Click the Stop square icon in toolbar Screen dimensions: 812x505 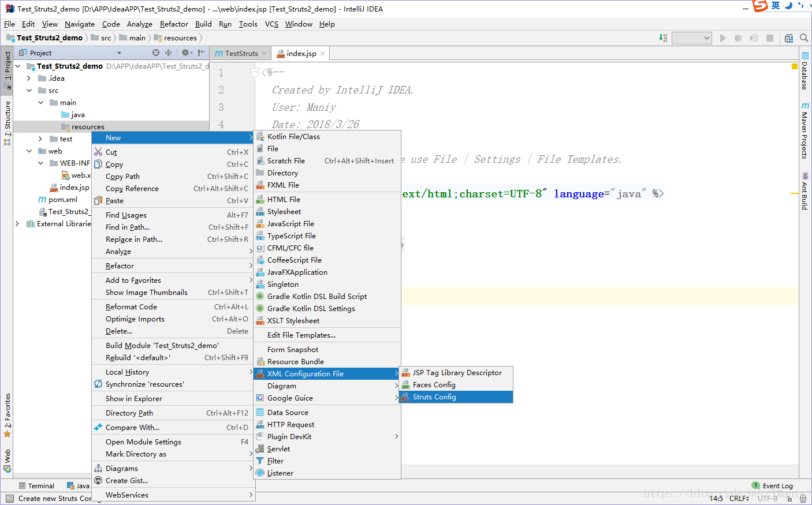click(x=770, y=38)
